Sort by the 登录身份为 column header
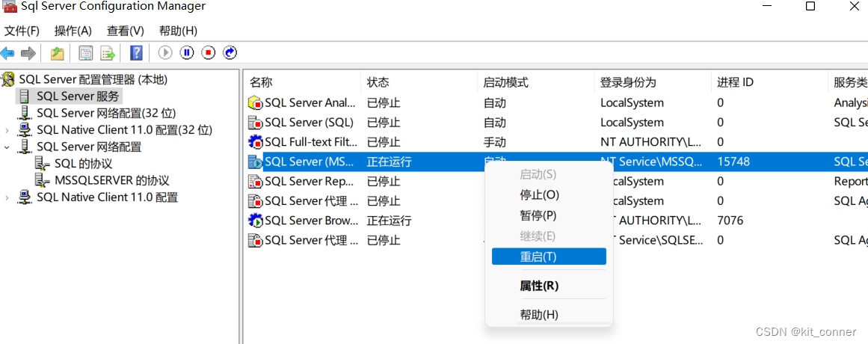Image resolution: width=868 pixels, height=344 pixels. 628,82
